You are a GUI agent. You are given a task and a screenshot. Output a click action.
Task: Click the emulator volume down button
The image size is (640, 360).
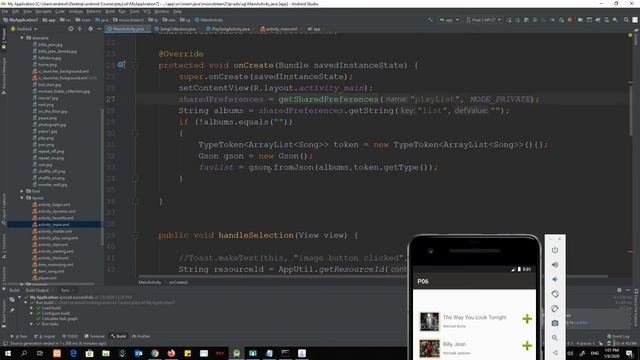(555, 279)
